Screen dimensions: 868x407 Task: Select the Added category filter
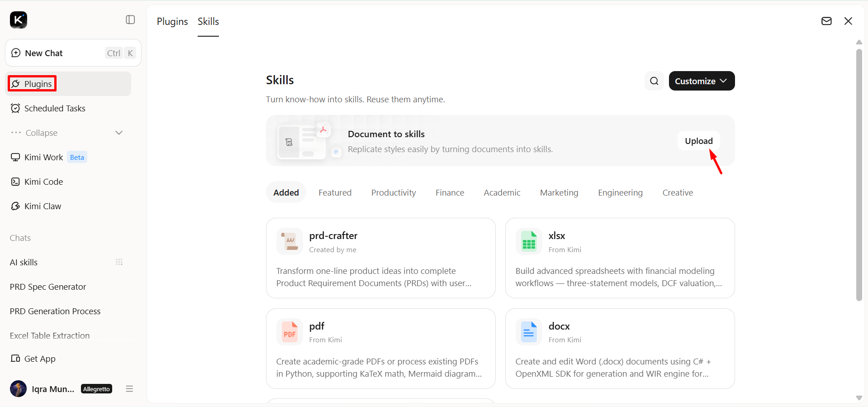pyautogui.click(x=286, y=192)
